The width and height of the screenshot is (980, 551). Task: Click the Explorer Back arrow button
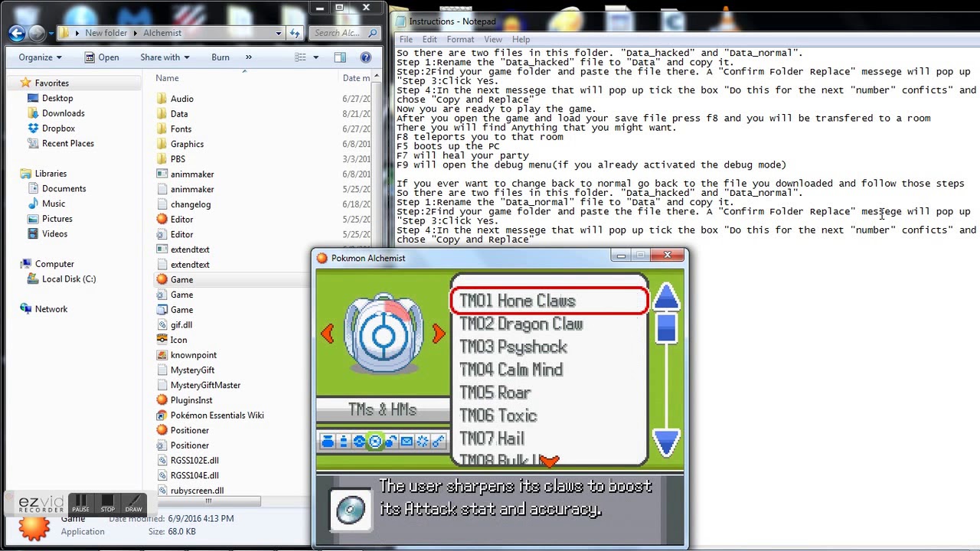[17, 33]
